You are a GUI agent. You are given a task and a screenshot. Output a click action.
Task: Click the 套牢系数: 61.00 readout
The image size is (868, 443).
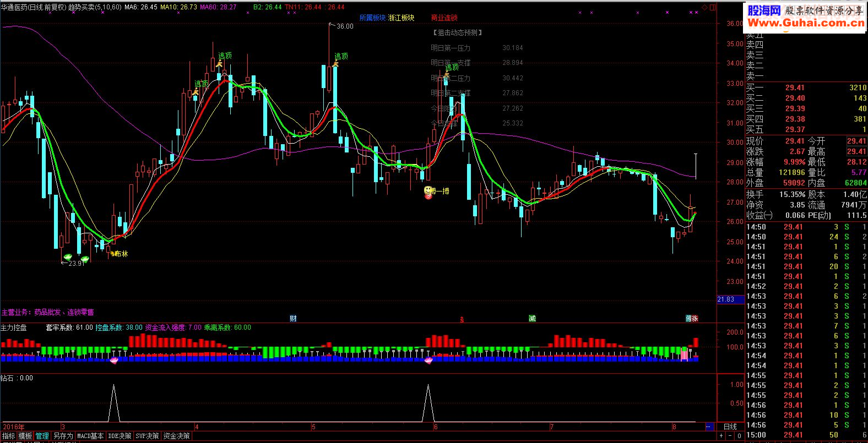coord(69,327)
